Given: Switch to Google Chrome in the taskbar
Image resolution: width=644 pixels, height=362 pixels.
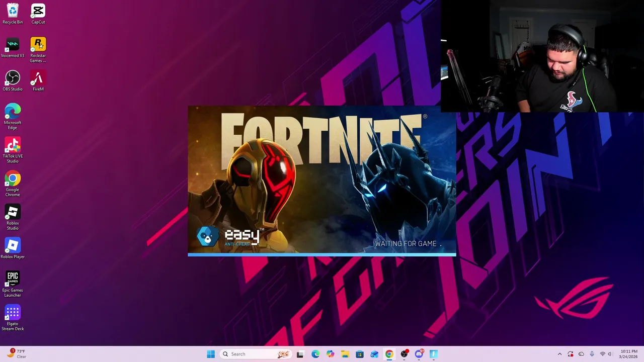Looking at the screenshot, I should pos(389,354).
